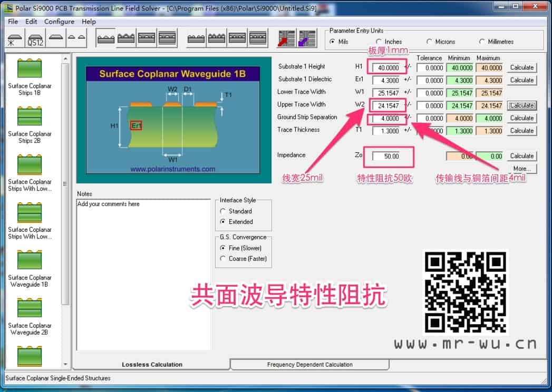Select Inches as parameter entry units
This screenshot has height=392, width=552.
pos(379,42)
